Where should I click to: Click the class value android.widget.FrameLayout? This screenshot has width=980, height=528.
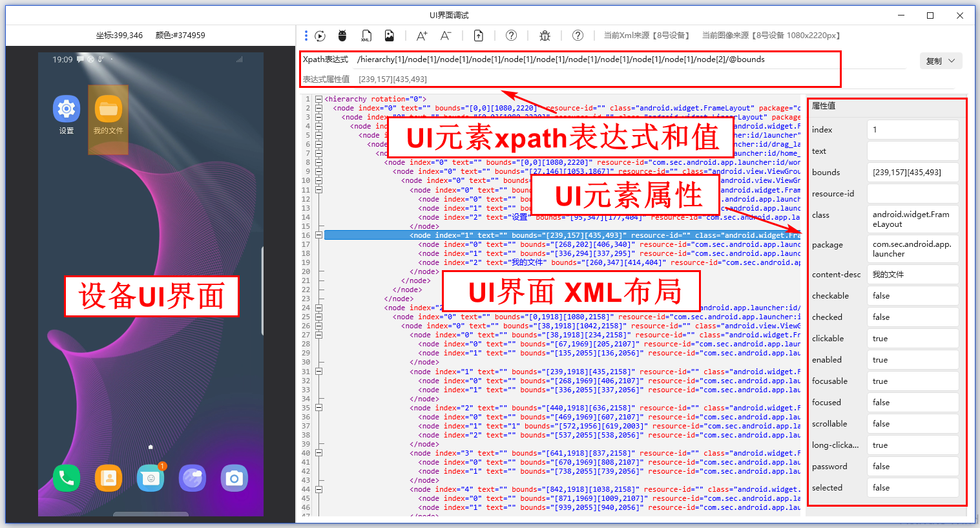click(913, 219)
